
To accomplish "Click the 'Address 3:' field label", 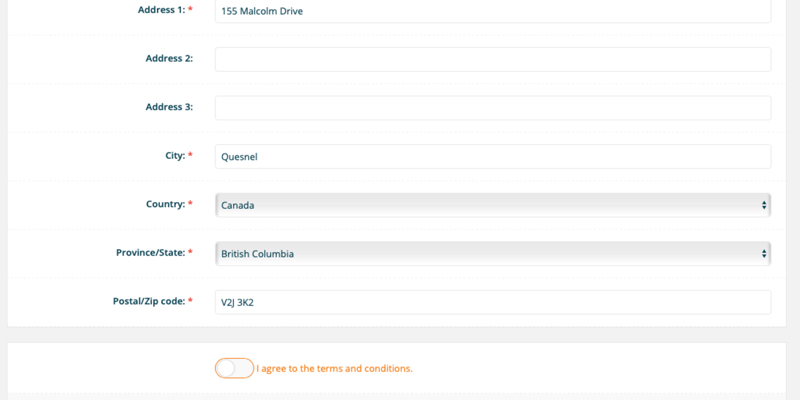I will coord(169,107).
